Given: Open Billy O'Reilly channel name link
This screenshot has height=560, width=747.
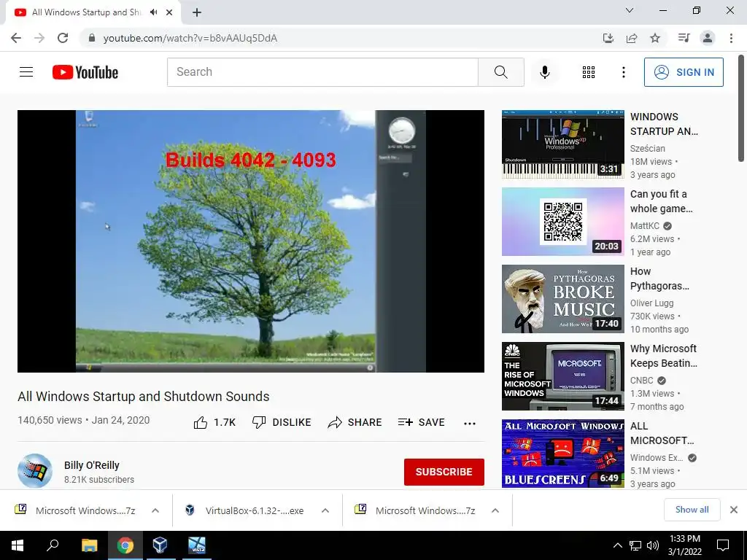Looking at the screenshot, I should point(92,465).
